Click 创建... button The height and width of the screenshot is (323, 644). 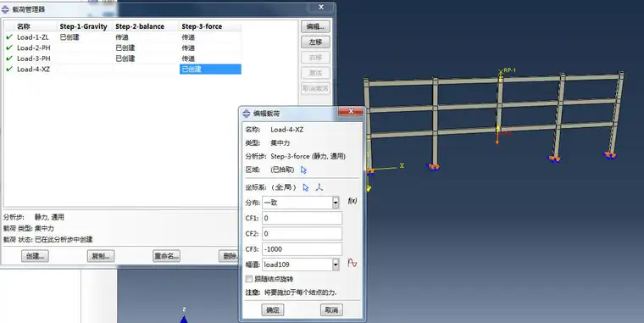point(35,256)
